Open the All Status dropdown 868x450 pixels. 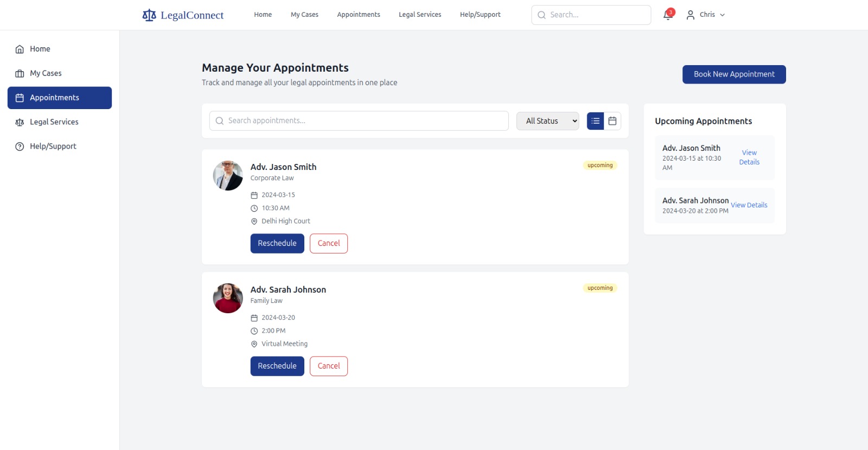tap(547, 121)
